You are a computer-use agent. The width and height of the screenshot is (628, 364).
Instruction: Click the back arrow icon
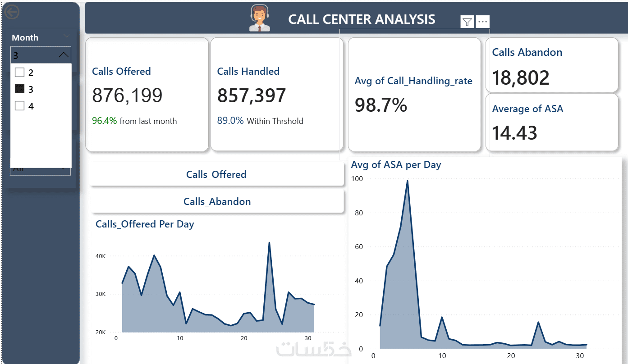(12, 12)
